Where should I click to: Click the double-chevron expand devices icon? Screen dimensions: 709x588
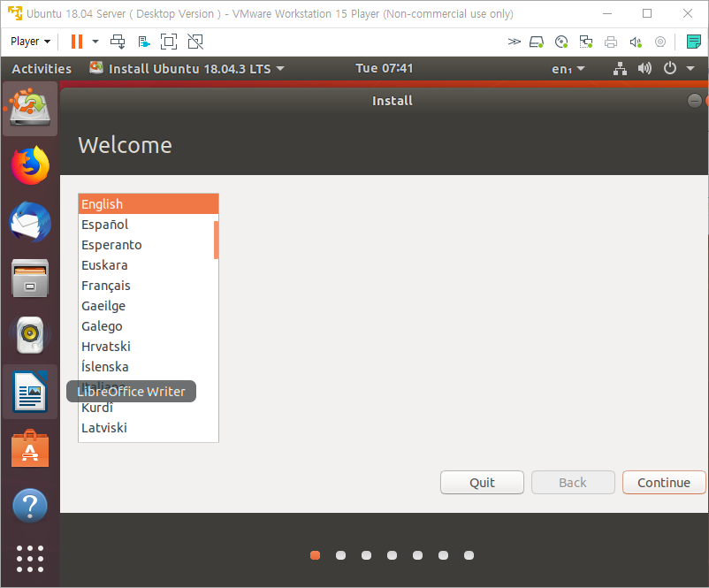[514, 42]
